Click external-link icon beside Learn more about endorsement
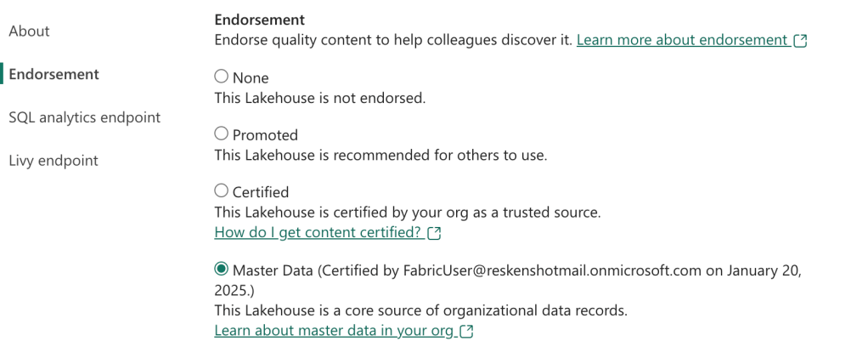The width and height of the screenshot is (868, 358). point(799,41)
